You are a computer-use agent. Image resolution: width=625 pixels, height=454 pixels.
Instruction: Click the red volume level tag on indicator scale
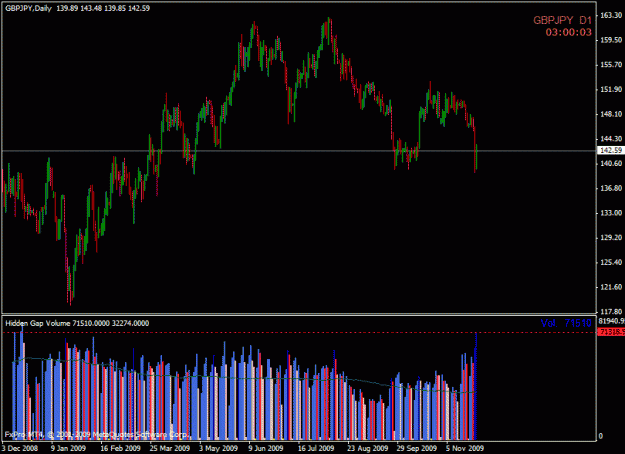pyautogui.click(x=611, y=332)
